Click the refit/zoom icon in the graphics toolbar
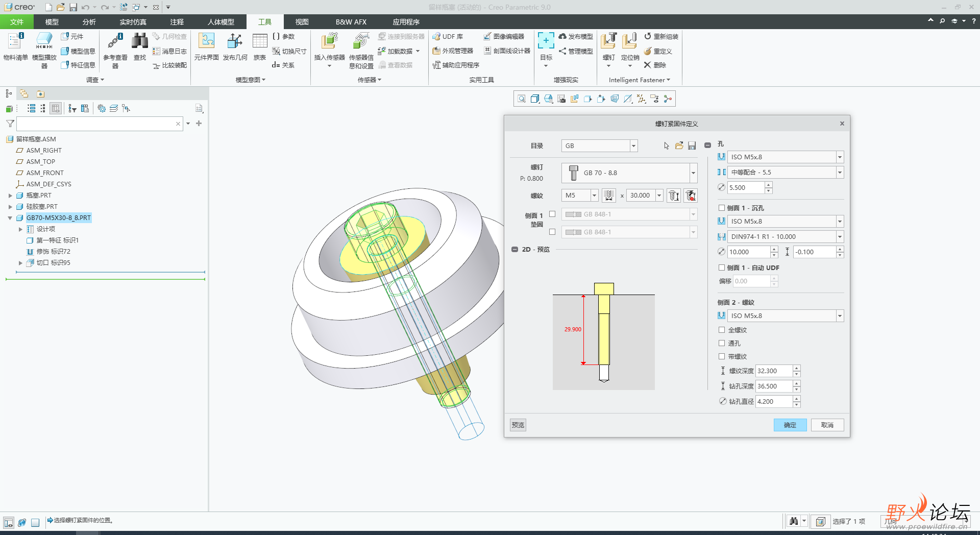Screen dimensions: 980x535 tap(521, 99)
